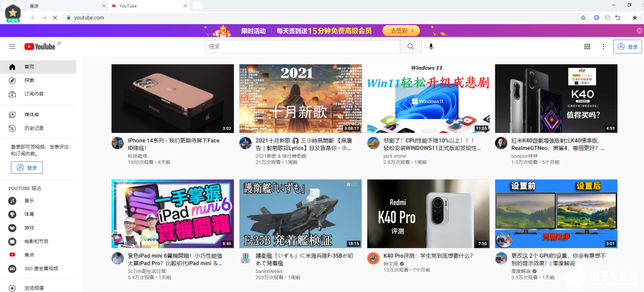Open the Redmi K40 Pro 评测 thumbnail
Viewport: 644px width, 292px height.
coord(428,213)
